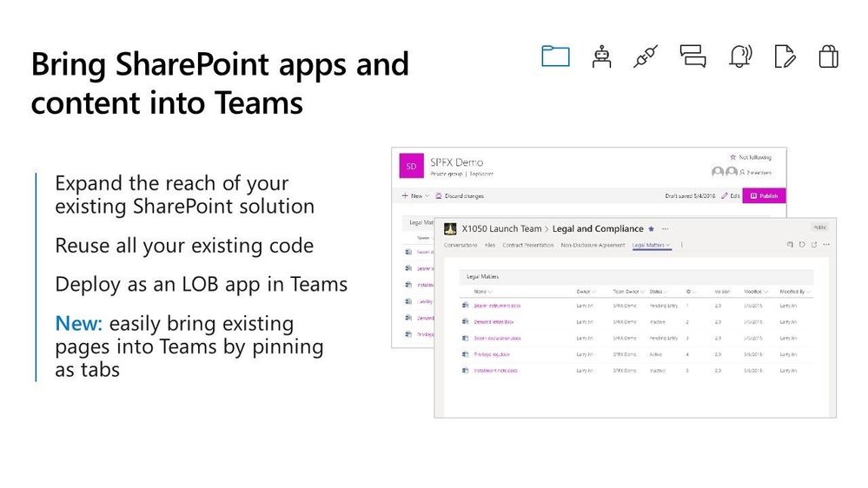The height and width of the screenshot is (488, 868).
Task: Open the first document link in row ID 1
Action: coord(497,306)
